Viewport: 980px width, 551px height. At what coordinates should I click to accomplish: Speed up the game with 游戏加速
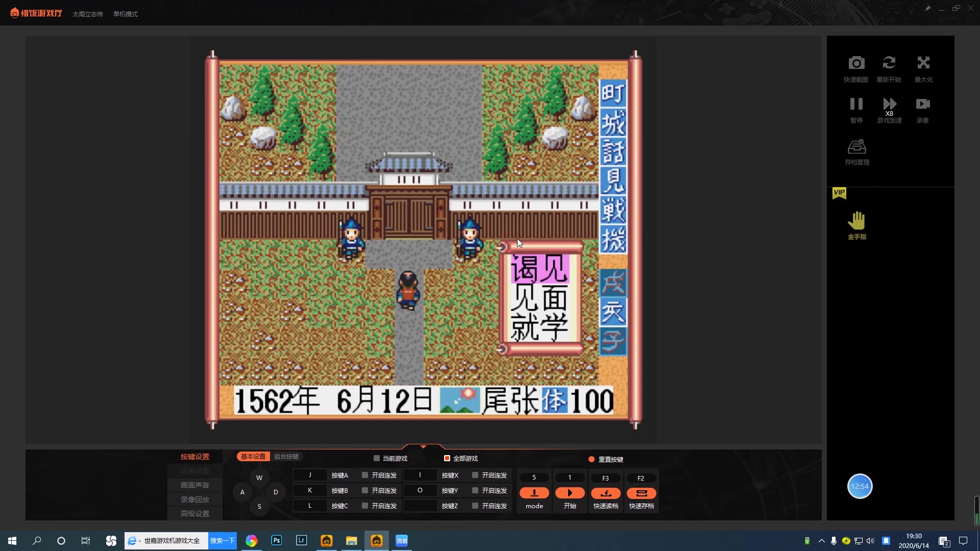click(x=889, y=104)
